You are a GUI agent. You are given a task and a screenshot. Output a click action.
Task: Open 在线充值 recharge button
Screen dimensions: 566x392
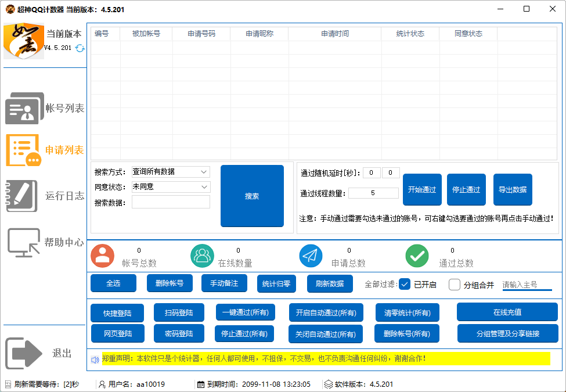pyautogui.click(x=507, y=312)
